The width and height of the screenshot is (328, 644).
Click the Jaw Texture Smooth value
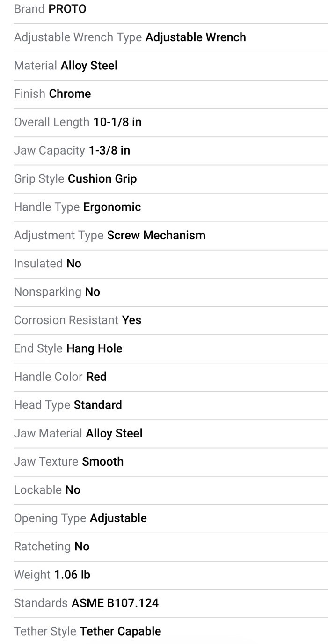(x=102, y=462)
